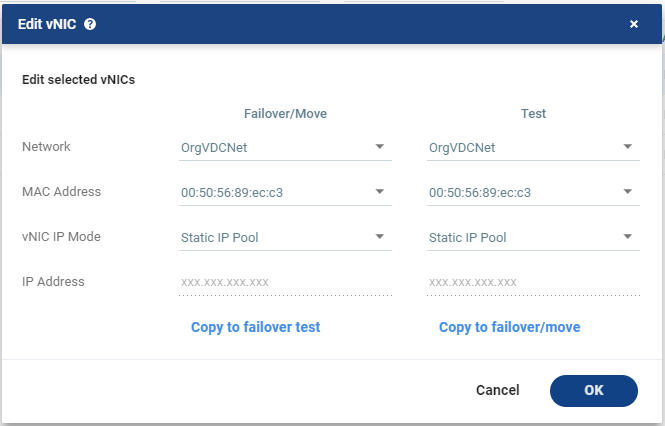
Task: Open Failover/Move Network dropdown arrow
Action: pyautogui.click(x=380, y=147)
